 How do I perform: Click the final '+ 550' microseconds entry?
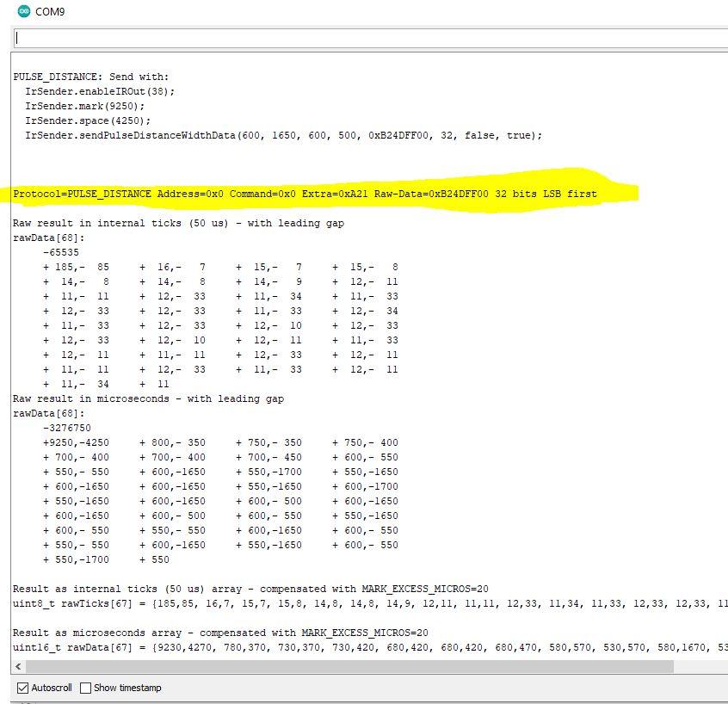pos(155,559)
